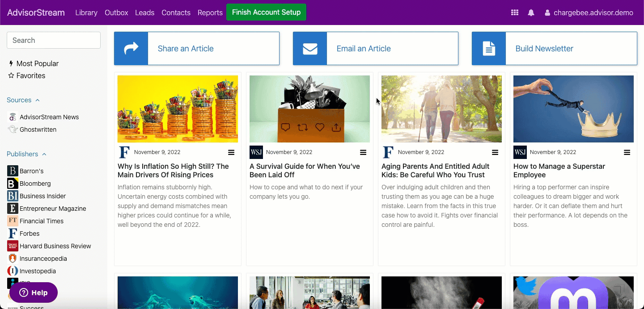Click the elderly couple walking thumbnail
The image size is (644, 309).
coord(441,109)
